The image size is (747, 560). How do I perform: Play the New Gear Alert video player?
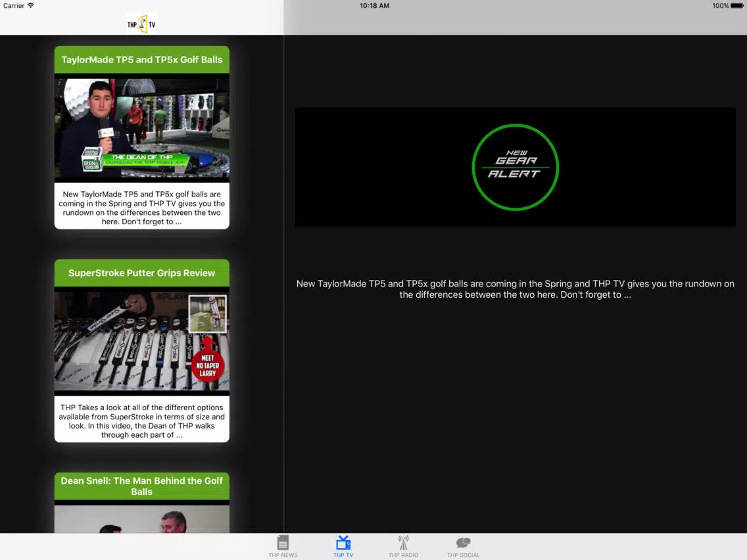[516, 167]
